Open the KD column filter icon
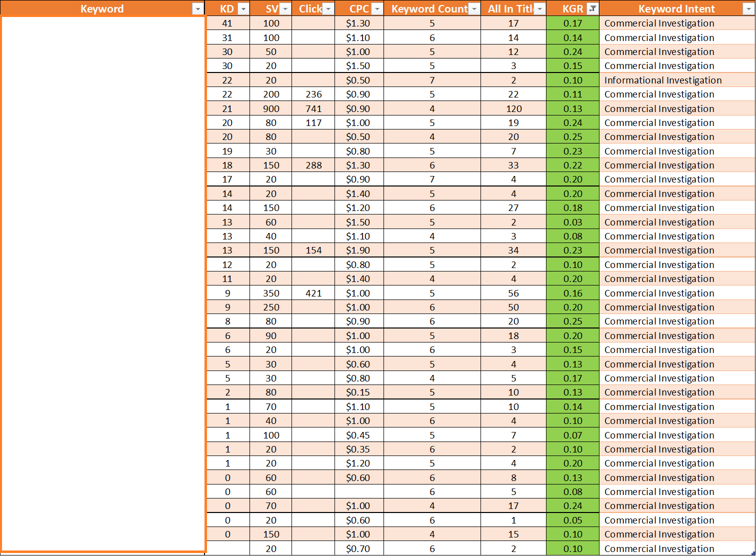The height and width of the screenshot is (556, 756). click(x=243, y=8)
